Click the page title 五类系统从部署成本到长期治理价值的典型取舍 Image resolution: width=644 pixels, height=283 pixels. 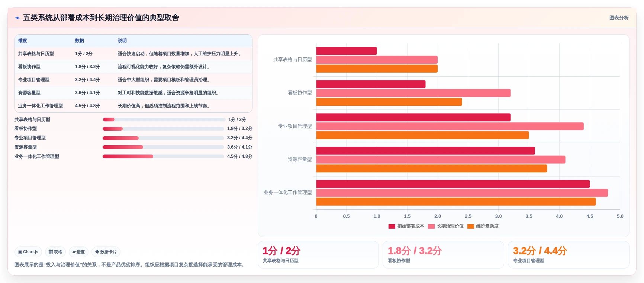101,18
